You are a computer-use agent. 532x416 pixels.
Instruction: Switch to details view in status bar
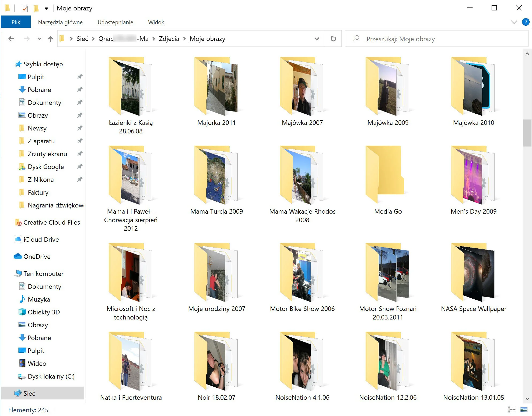click(512, 409)
